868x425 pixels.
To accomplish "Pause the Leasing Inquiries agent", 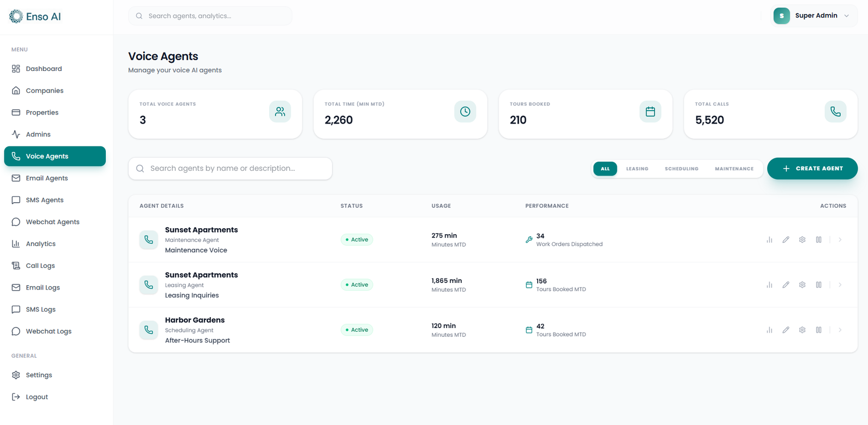I will point(819,285).
